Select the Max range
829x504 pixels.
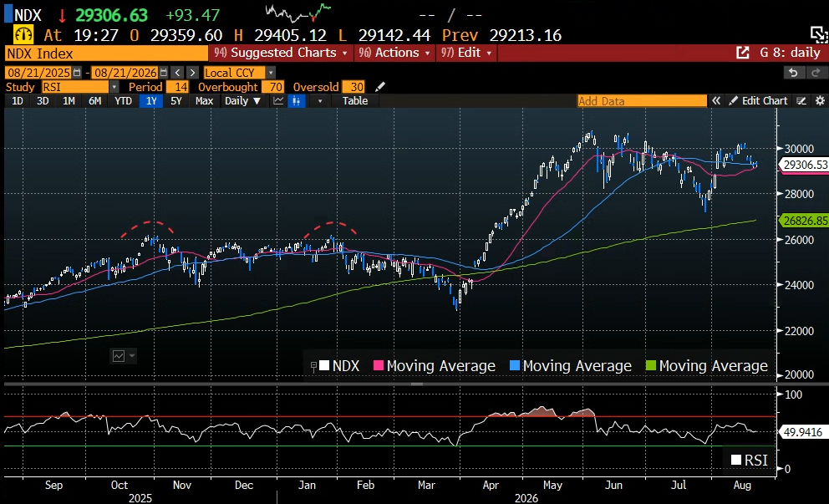coord(204,101)
